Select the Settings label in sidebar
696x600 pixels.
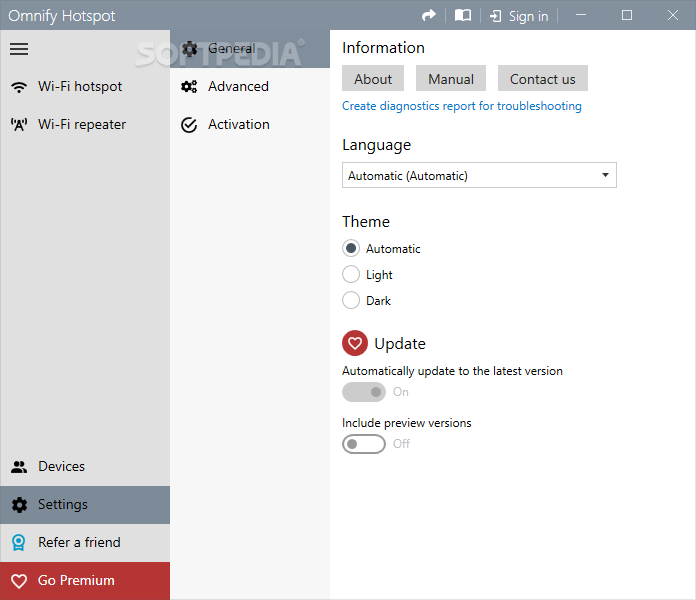coord(63,505)
